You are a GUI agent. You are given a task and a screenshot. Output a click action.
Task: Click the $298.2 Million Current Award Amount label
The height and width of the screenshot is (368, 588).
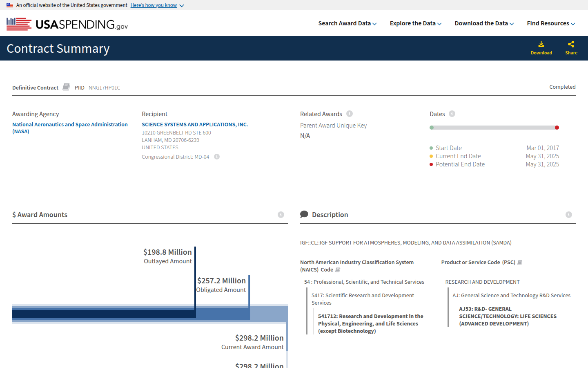coord(253,342)
